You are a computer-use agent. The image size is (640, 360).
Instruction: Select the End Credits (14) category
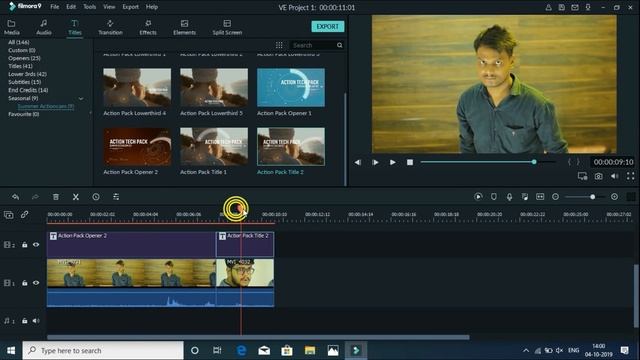(28, 90)
